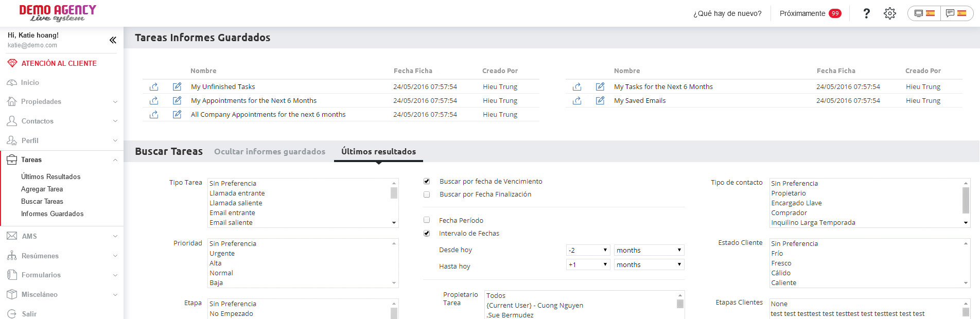This screenshot has height=319, width=980.
Task: Open the Hasta hoy months unit dropdown
Action: click(x=649, y=264)
